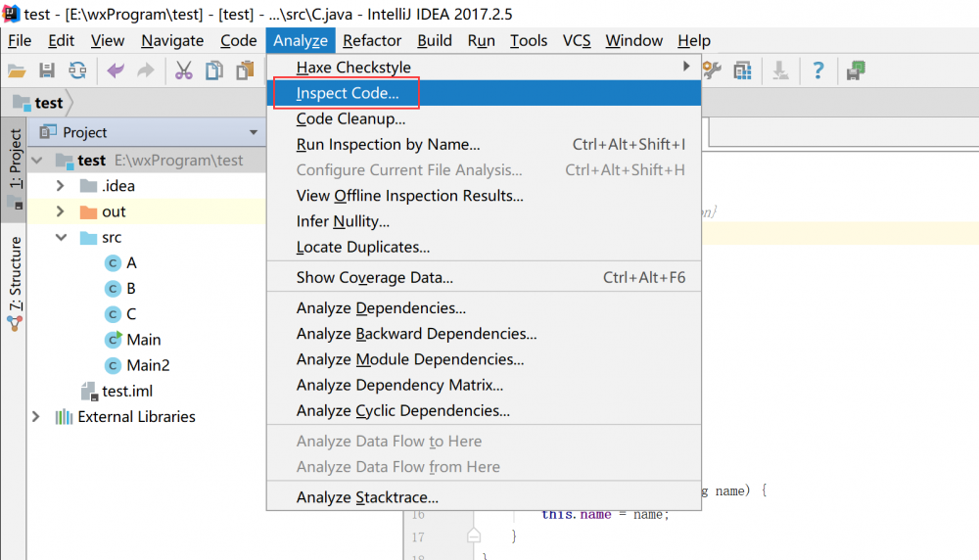The height and width of the screenshot is (560, 979).
Task: Expand External Libraries node
Action: pyautogui.click(x=36, y=416)
